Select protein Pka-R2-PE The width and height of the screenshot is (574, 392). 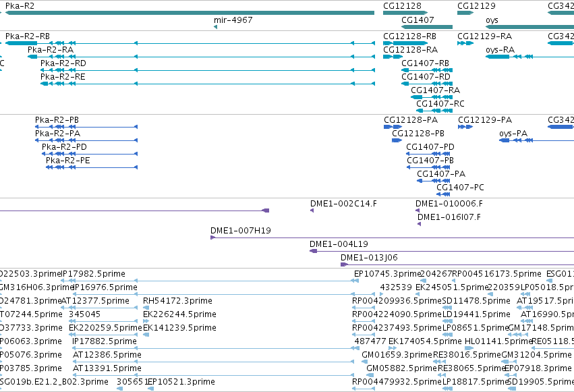[68, 161]
